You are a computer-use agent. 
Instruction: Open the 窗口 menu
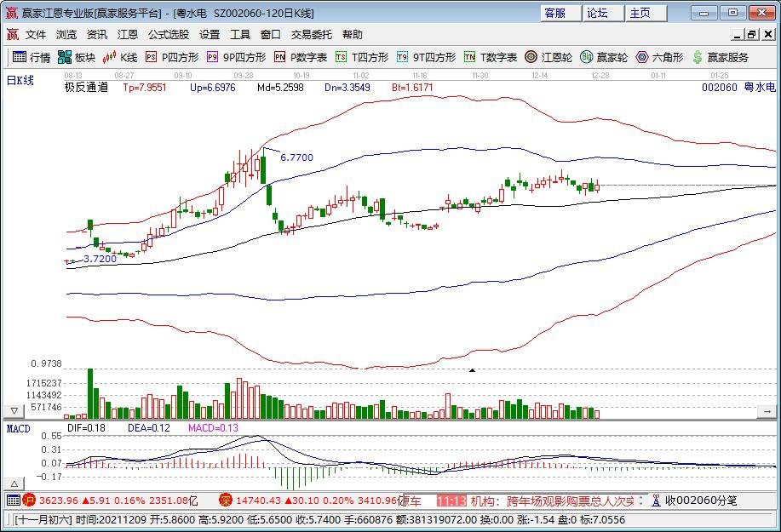point(271,34)
